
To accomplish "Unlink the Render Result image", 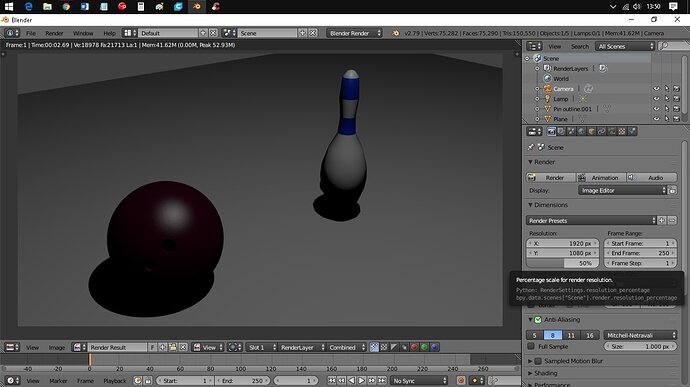I will [183, 347].
